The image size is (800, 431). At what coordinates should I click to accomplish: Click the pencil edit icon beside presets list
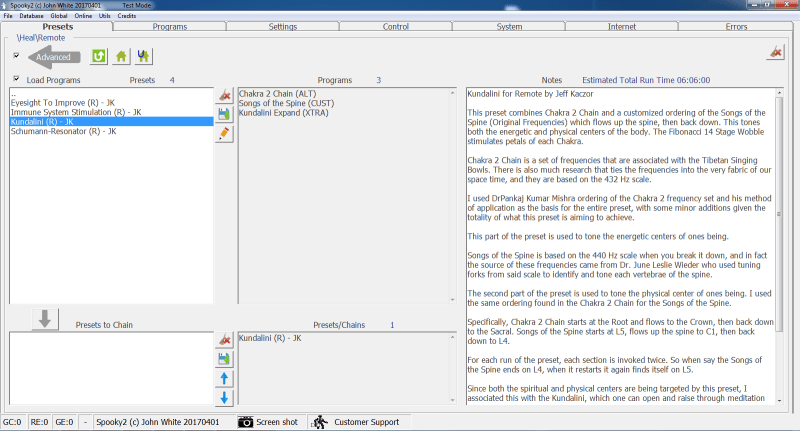click(225, 134)
